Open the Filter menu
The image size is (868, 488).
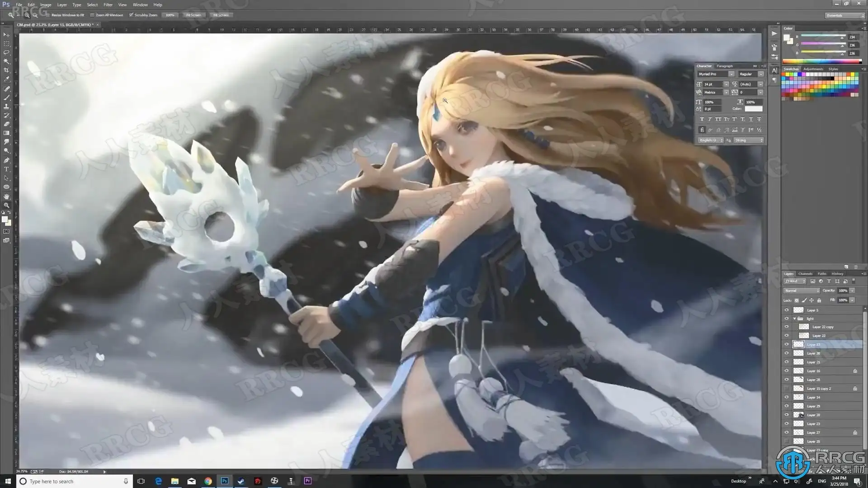coord(108,5)
